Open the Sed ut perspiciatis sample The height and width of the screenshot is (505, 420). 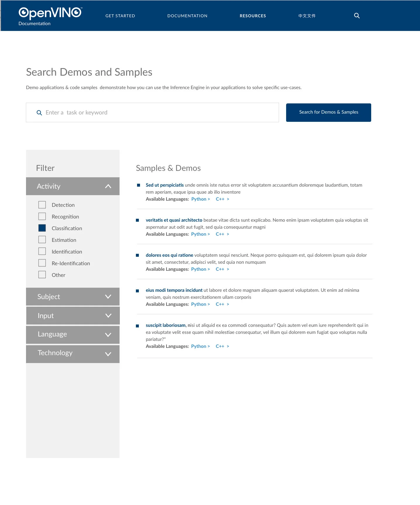(165, 185)
